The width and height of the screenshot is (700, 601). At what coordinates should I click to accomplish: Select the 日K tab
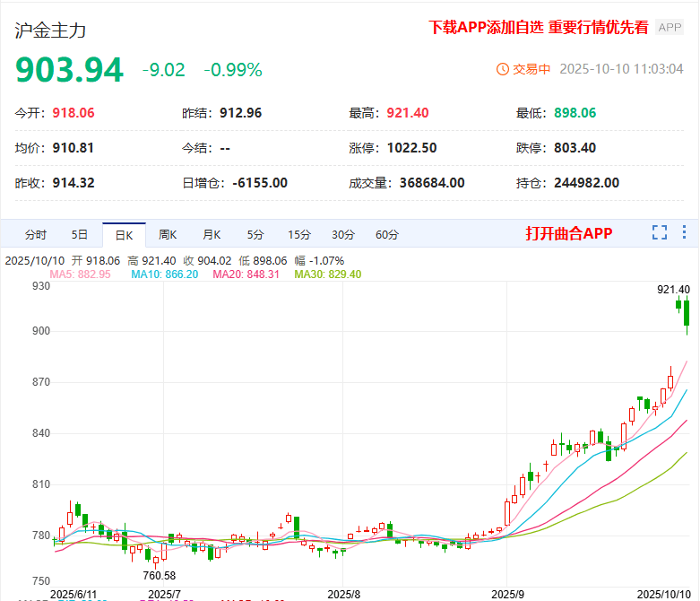pos(124,235)
